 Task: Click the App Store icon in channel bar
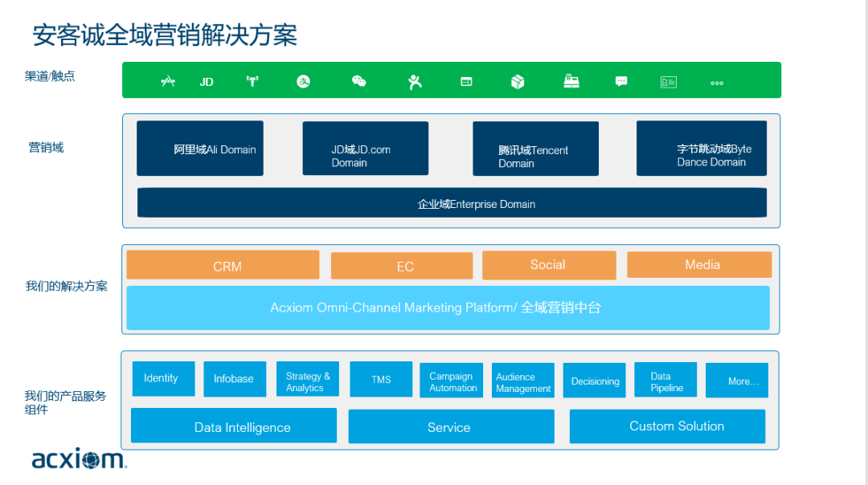[168, 81]
